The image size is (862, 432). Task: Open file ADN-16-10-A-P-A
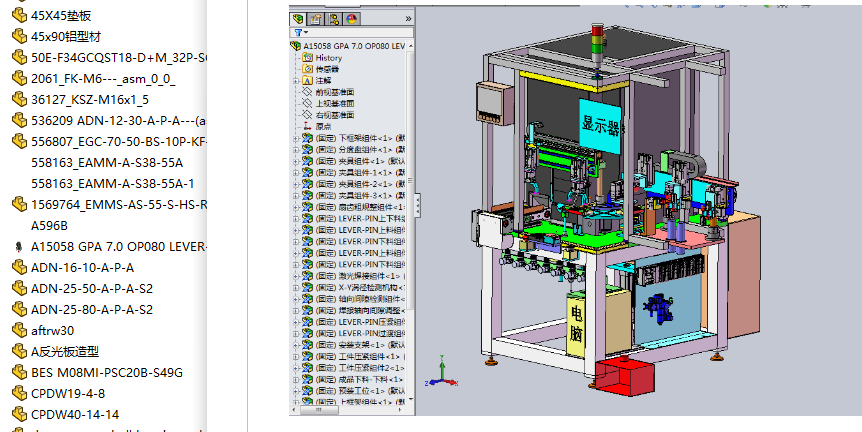82,267
